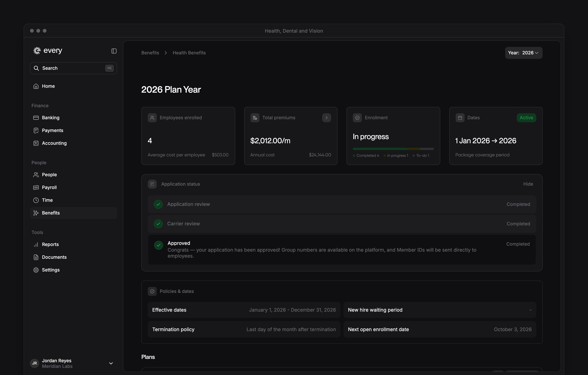Click the Enrollment check-circle icon
The image size is (588, 375).
click(x=357, y=118)
